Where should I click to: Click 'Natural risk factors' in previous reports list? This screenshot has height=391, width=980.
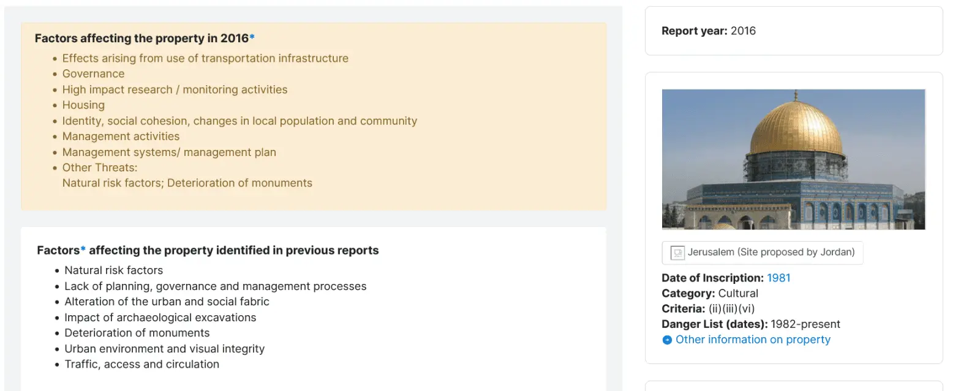point(113,270)
